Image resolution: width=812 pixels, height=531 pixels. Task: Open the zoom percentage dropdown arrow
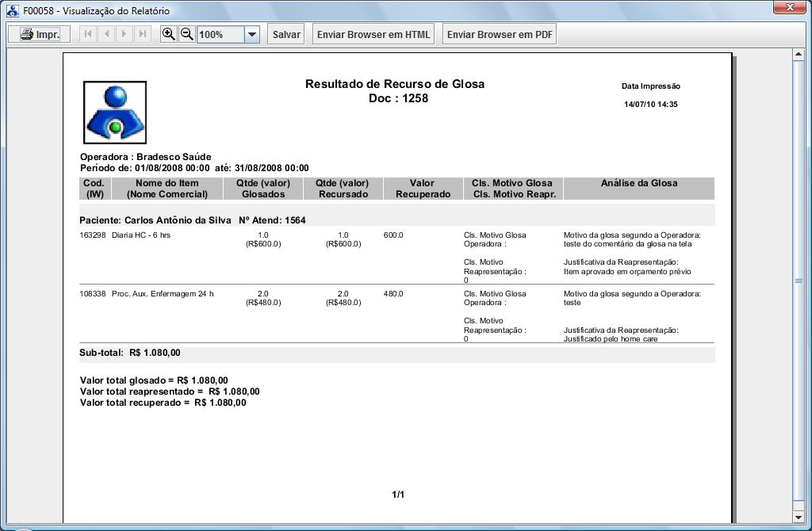(x=251, y=35)
